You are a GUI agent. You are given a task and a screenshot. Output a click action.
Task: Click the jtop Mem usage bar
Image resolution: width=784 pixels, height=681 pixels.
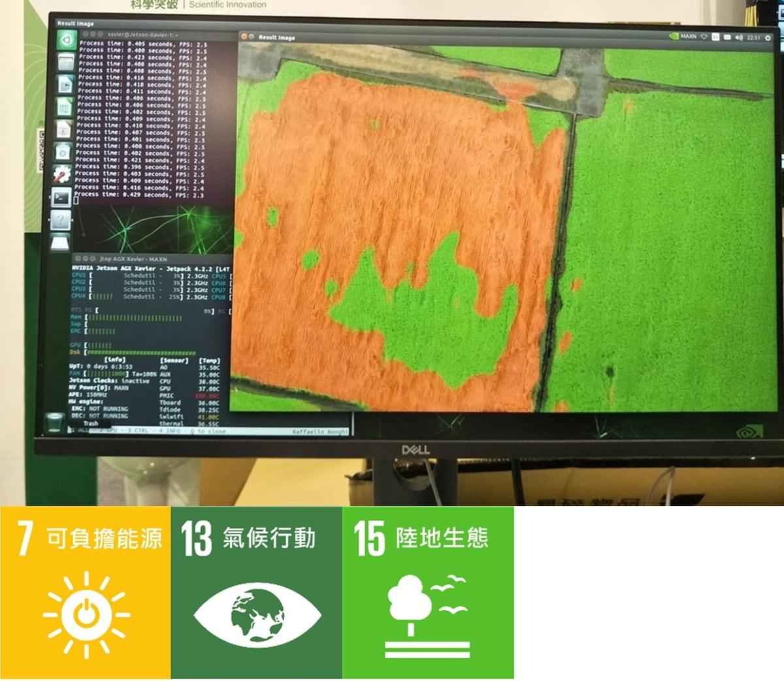tap(127, 317)
